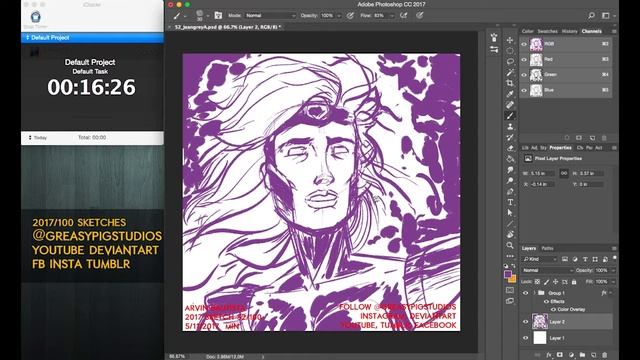
Task: Select the Line shape tool
Action: [510, 224]
